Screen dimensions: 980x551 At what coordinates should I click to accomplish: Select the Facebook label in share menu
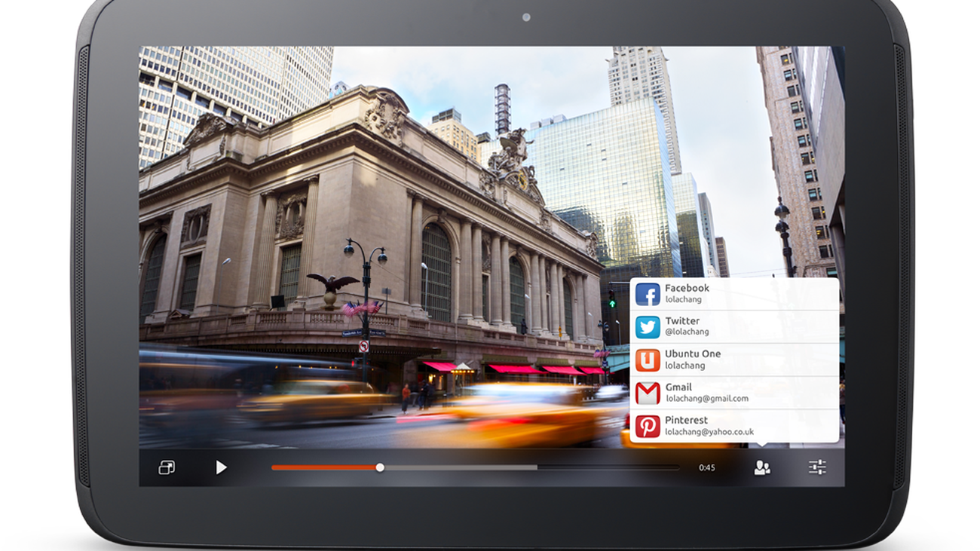click(x=687, y=288)
